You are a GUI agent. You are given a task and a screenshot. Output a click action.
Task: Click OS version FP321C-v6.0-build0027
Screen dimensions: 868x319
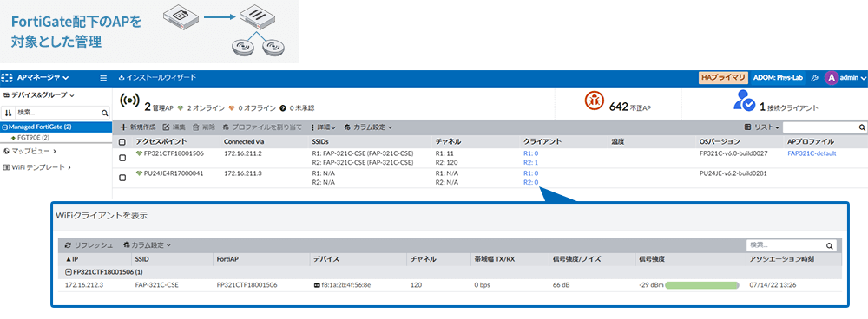point(733,153)
